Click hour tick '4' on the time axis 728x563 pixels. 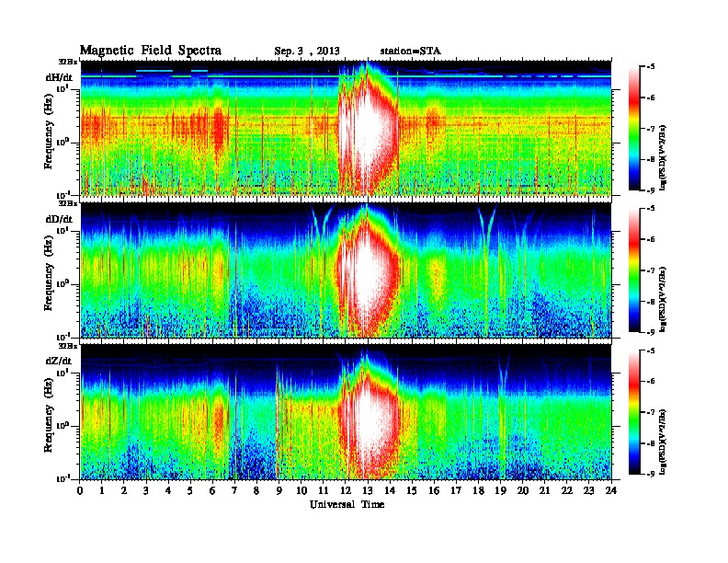pyautogui.click(x=168, y=490)
